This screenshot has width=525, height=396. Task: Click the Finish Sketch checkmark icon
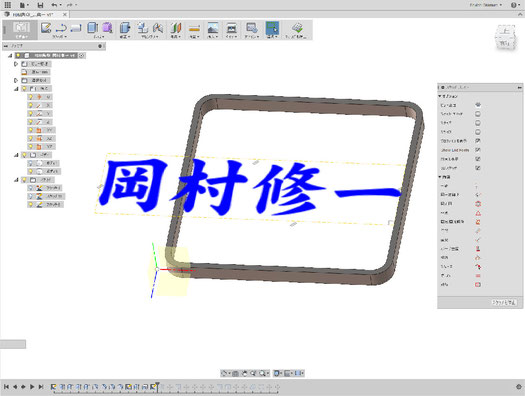tap(297, 27)
